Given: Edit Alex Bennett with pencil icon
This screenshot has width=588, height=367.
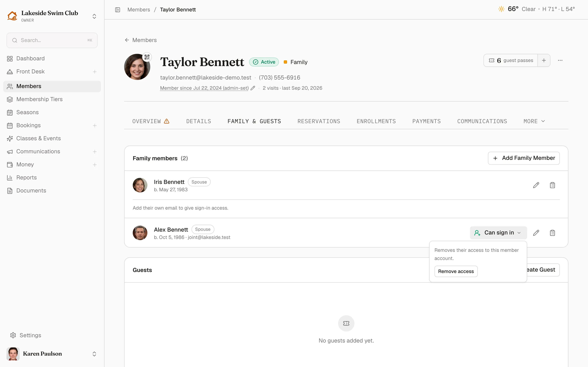Looking at the screenshot, I should (x=536, y=233).
